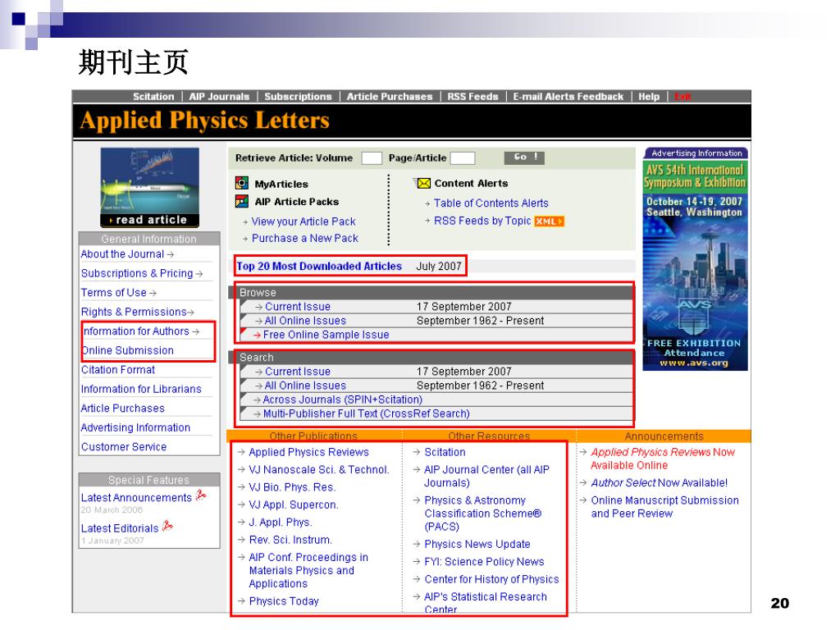Click the orange XML feed badge
The width and height of the screenshot is (840, 630).
549,221
